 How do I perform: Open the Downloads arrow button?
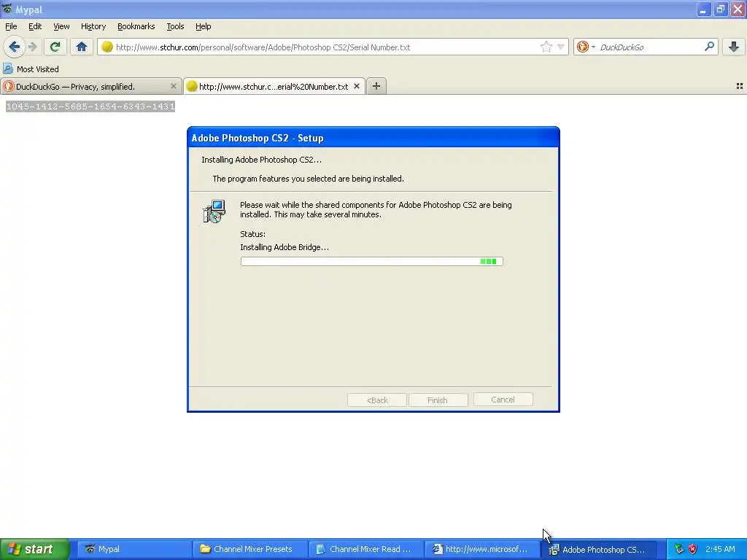(x=734, y=47)
